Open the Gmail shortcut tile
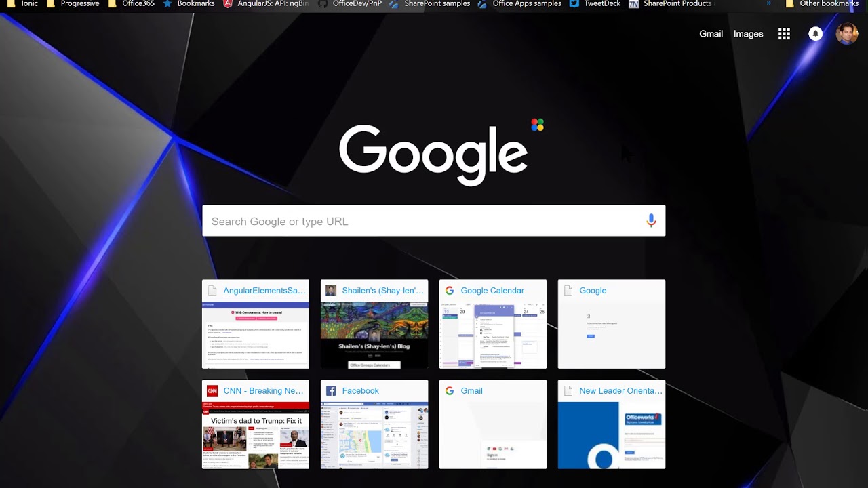The width and height of the screenshot is (868, 488). click(493, 424)
